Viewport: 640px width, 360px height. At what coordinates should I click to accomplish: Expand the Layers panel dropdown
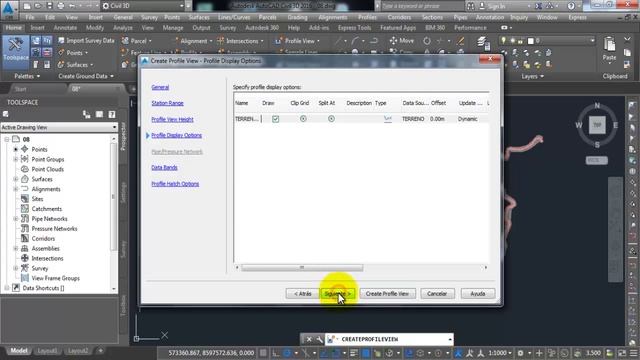pyautogui.click(x=533, y=76)
